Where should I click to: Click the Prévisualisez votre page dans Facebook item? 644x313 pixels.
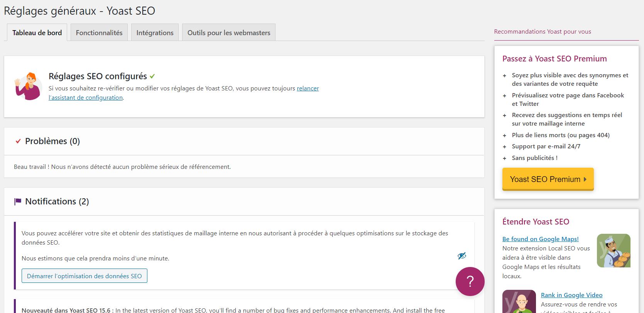point(568,99)
